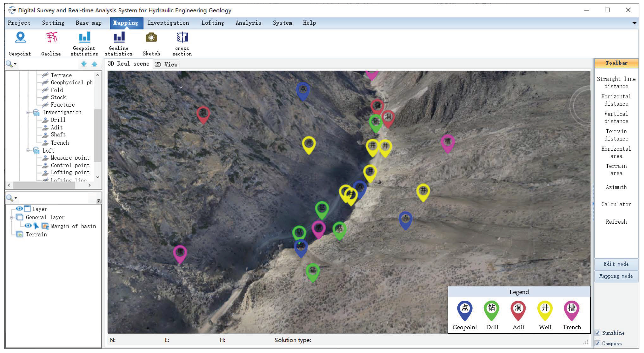
Task: Toggle the Sunshine checkbox
Action: pos(598,332)
